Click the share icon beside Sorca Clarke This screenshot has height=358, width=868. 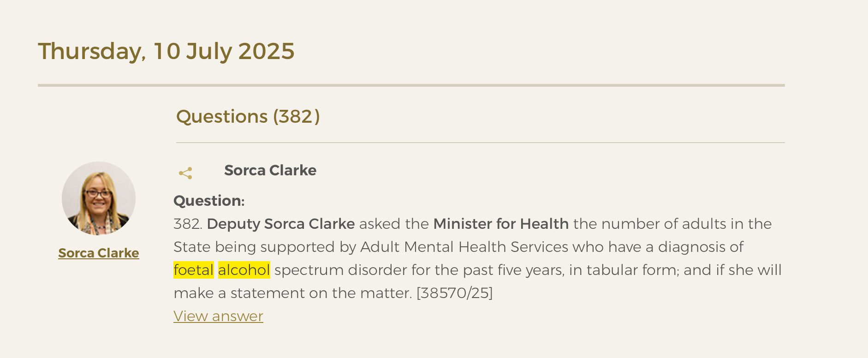coord(185,173)
